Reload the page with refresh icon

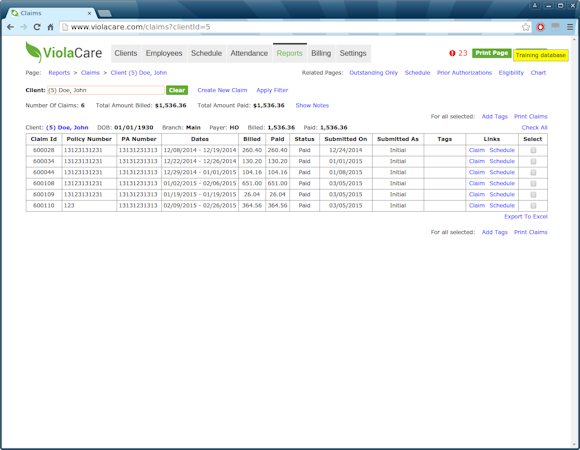37,27
